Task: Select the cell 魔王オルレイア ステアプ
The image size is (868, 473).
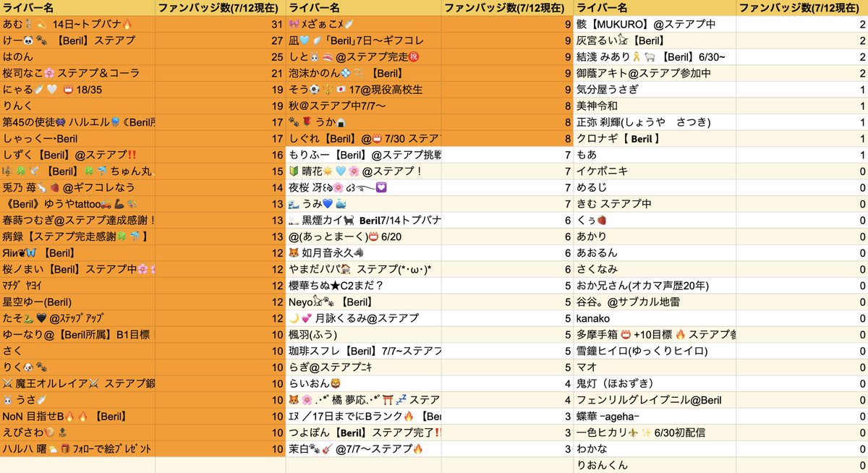Action: (x=77, y=384)
